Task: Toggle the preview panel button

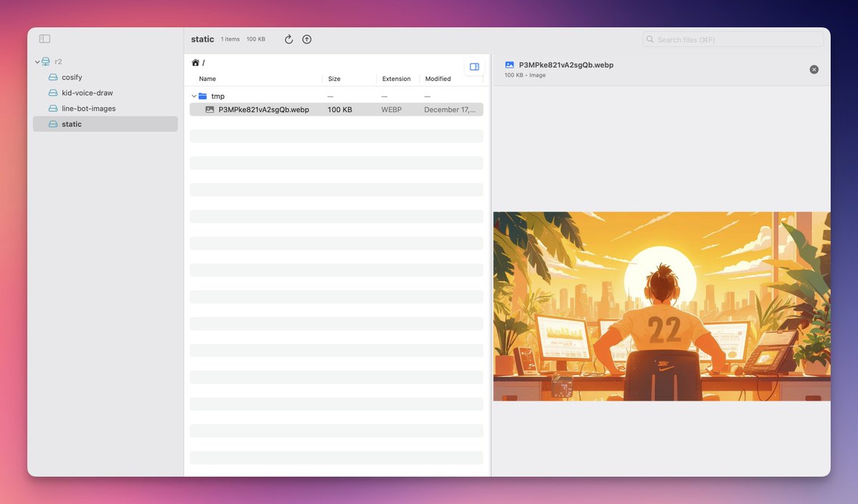Action: pos(474,66)
